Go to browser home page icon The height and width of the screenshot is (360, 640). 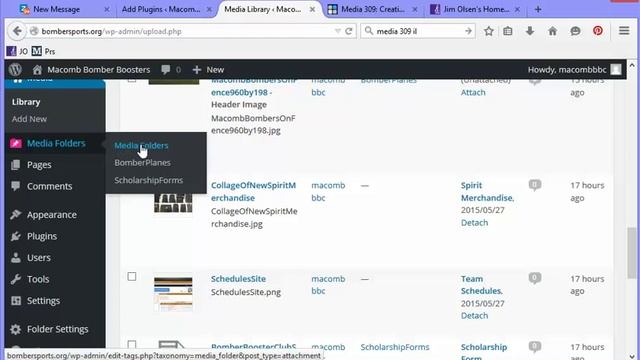(552, 31)
